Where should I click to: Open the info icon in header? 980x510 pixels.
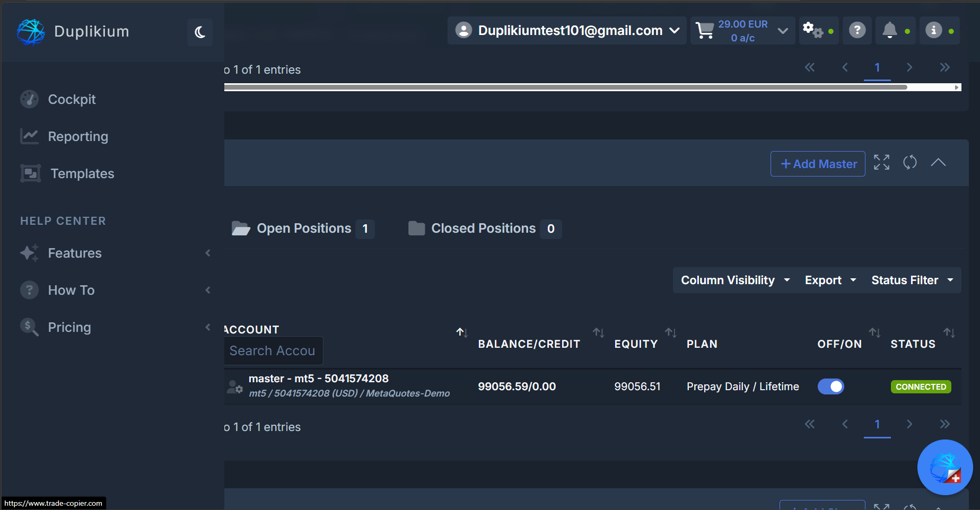tap(933, 30)
